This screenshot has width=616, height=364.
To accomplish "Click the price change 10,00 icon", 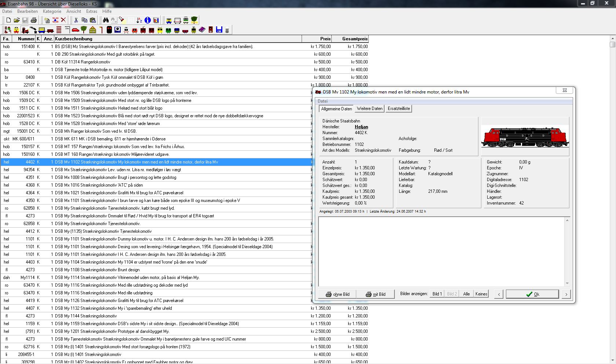I will [x=55, y=20].
